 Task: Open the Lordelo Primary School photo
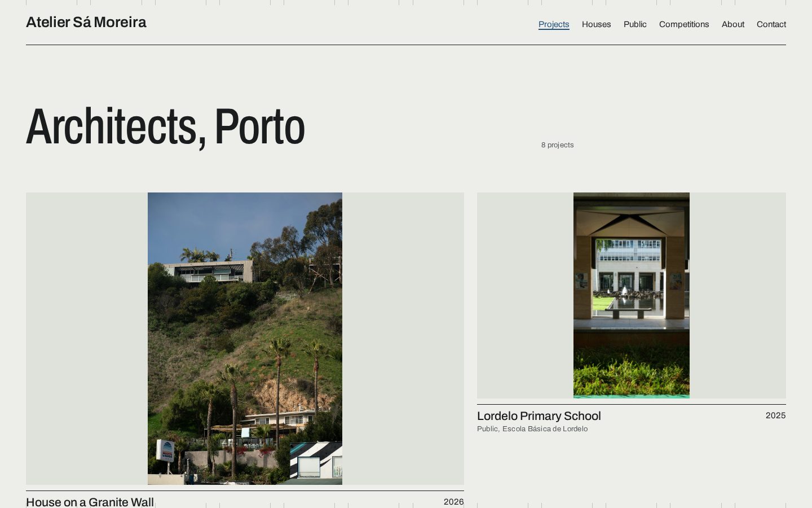click(632, 295)
